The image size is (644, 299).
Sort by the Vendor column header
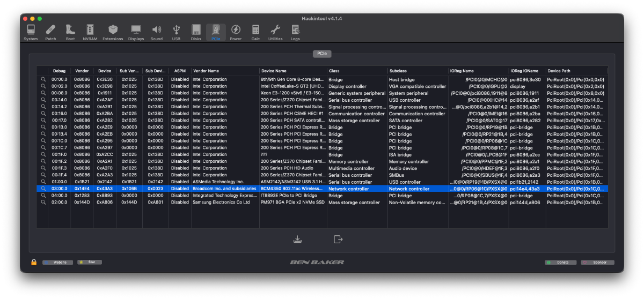click(82, 71)
